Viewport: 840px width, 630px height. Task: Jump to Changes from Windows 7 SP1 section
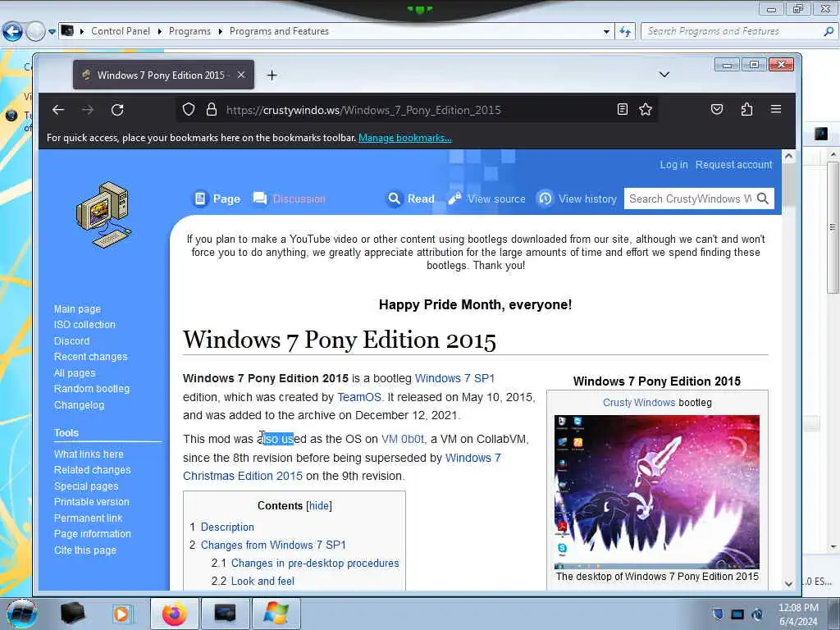(x=273, y=545)
